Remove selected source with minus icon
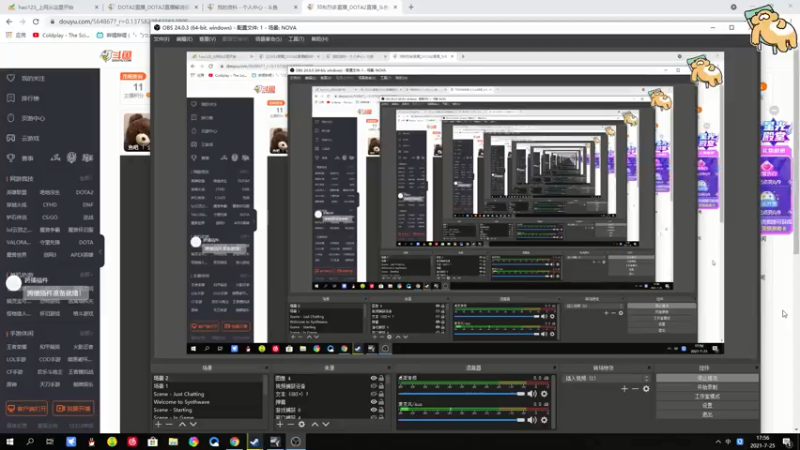Image resolution: width=800 pixels, height=450 pixels. 290,424
